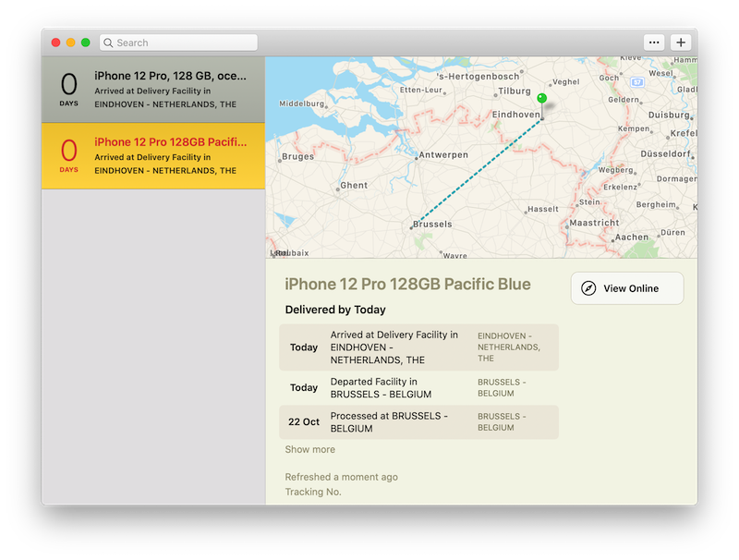Open View Online button
This screenshot has width=739, height=560.
(627, 288)
